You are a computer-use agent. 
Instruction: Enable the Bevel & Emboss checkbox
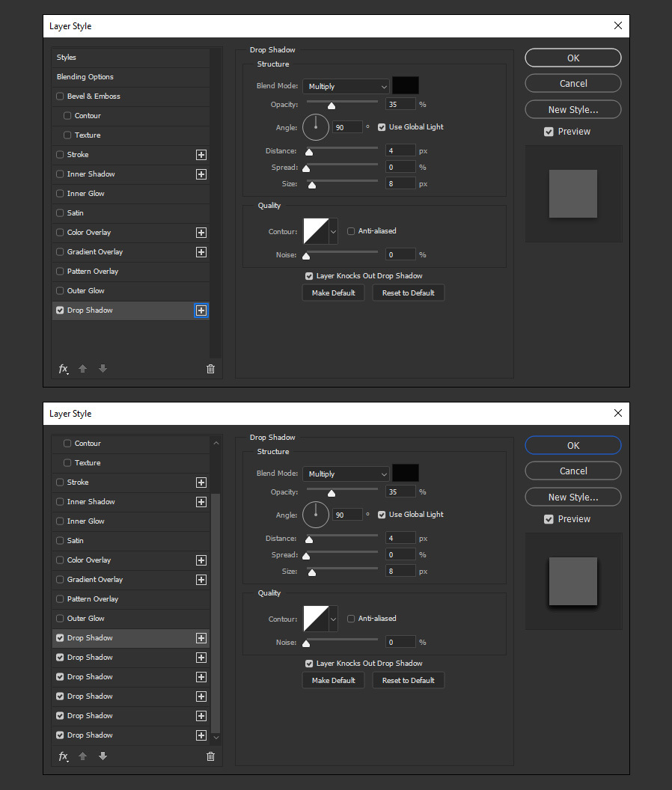pyautogui.click(x=60, y=97)
